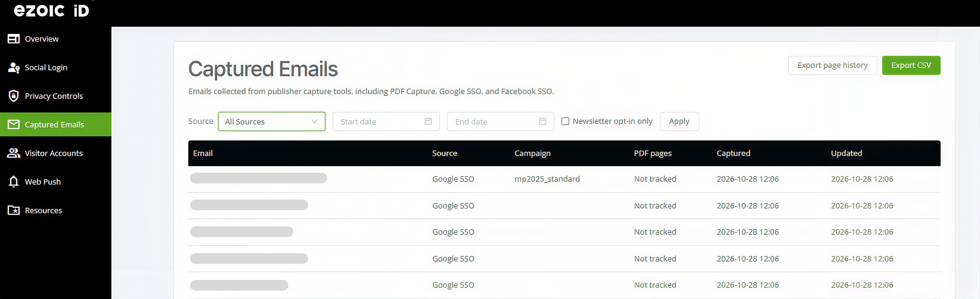
Task: Click the Source filter label
Action: pos(200,121)
